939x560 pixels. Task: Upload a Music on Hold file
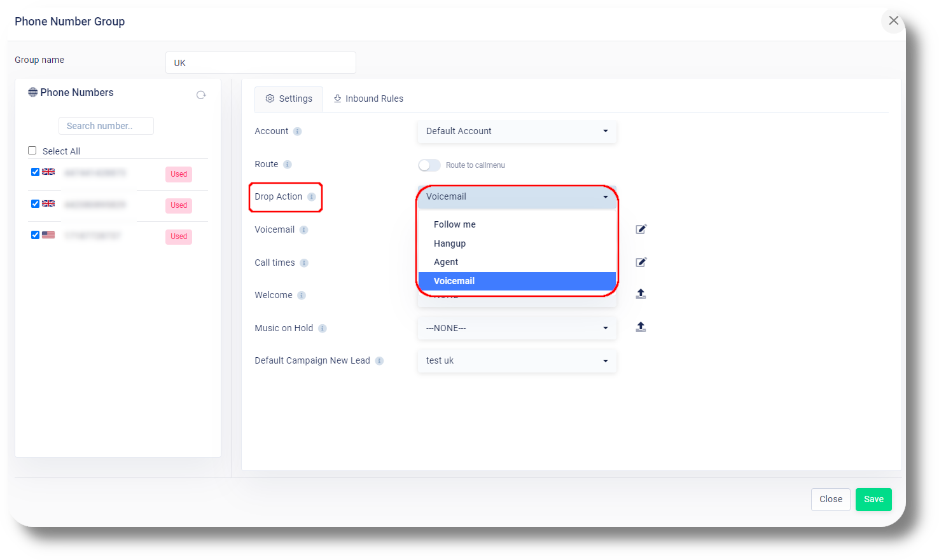[641, 326]
